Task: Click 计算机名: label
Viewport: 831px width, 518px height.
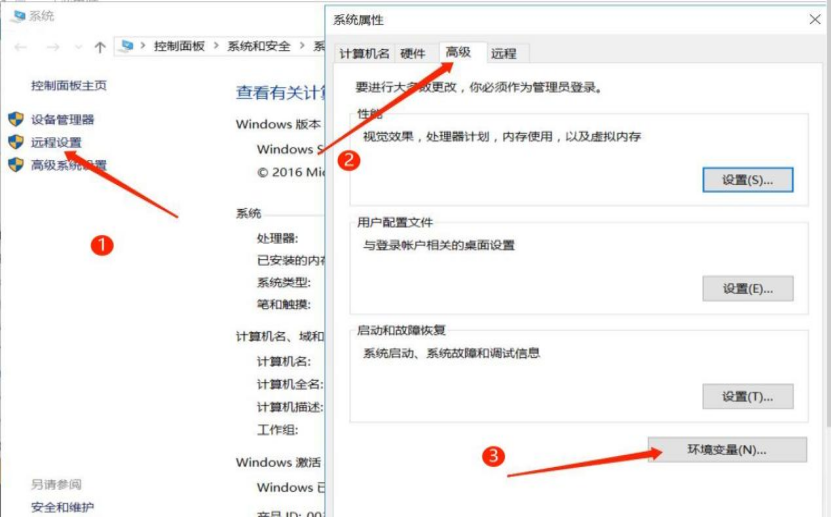Action: click(284, 362)
